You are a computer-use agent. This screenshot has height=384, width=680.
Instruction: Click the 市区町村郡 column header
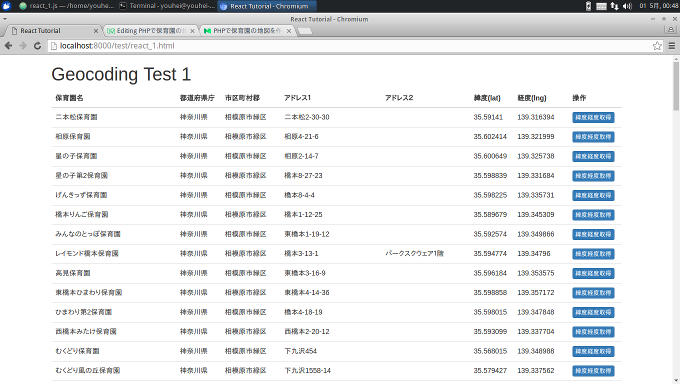242,98
